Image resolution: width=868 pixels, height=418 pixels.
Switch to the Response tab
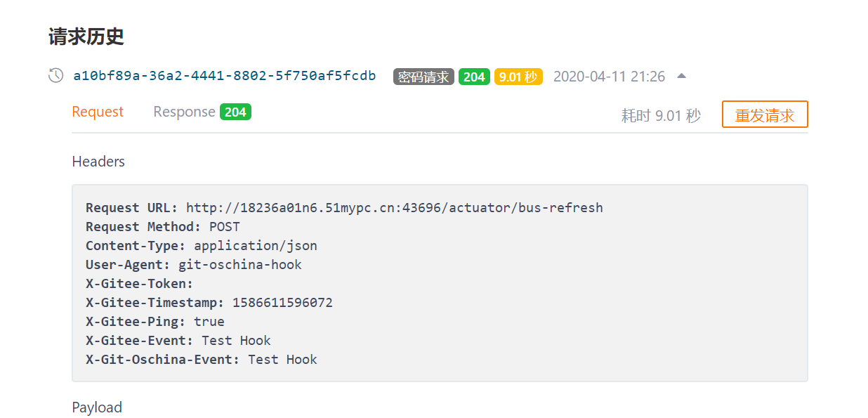pos(184,111)
